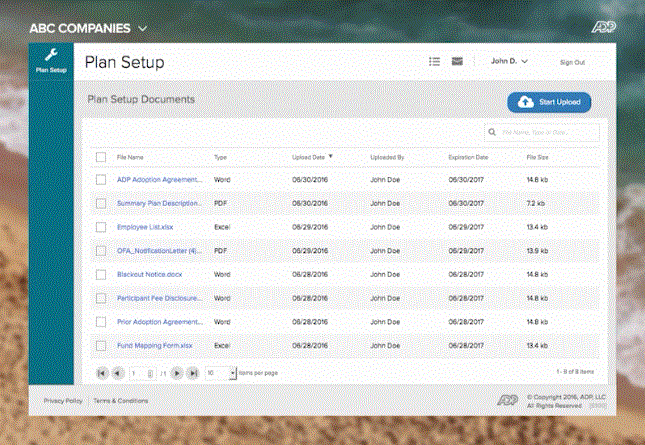The image size is (645, 445).
Task: Go to next page arrow
Action: 176,372
